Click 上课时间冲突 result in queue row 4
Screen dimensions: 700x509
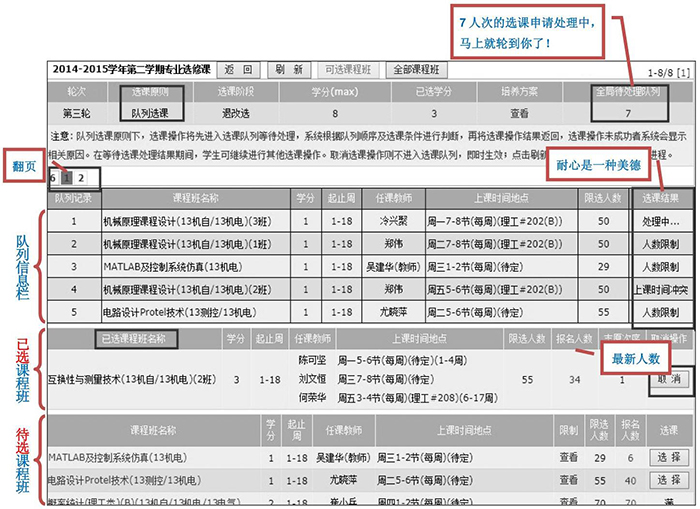pyautogui.click(x=661, y=289)
